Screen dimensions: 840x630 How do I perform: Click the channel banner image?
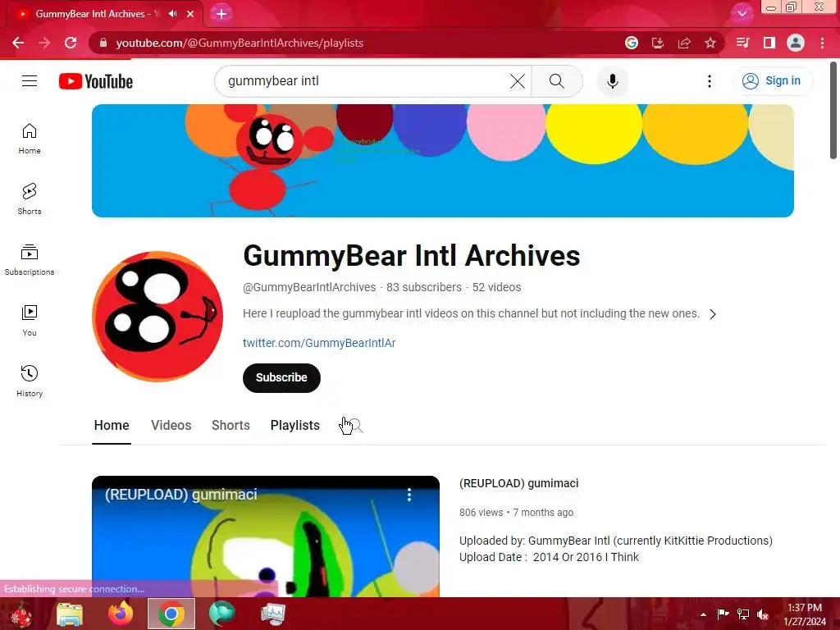(x=442, y=161)
